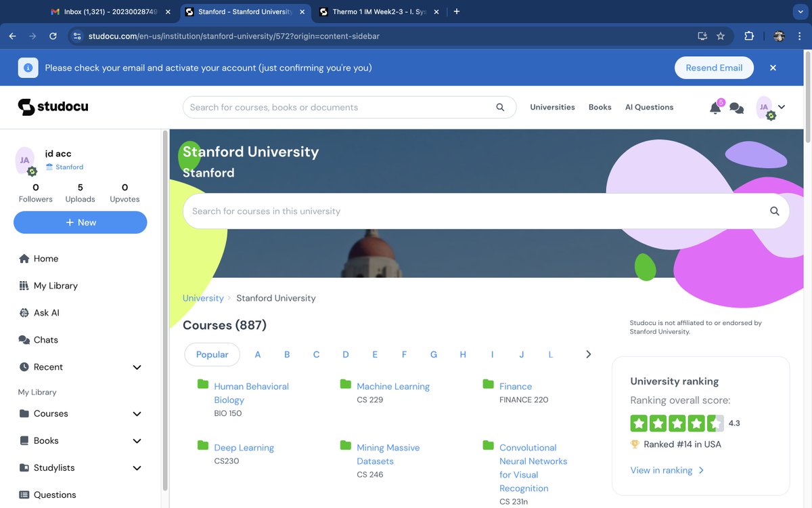Click the sidebar JA avatar beside jd acc
Viewport: 812px width, 508px height.
tap(25, 161)
